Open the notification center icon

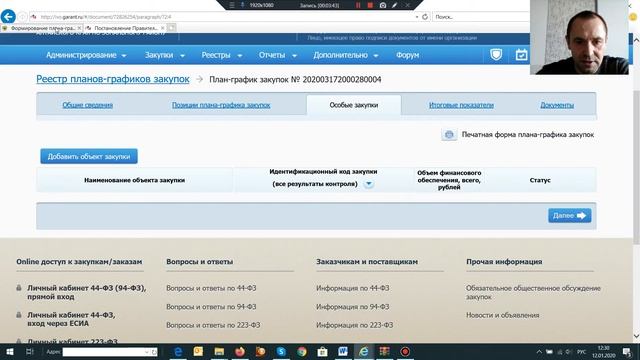click(627, 351)
